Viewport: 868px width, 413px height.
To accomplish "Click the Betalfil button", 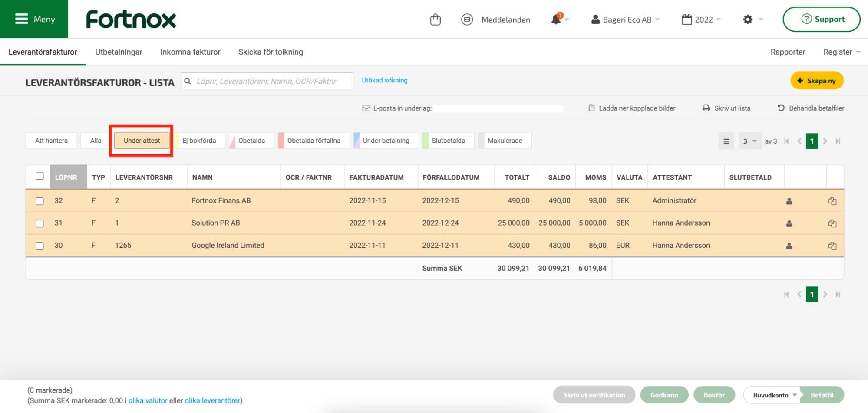I will (822, 395).
